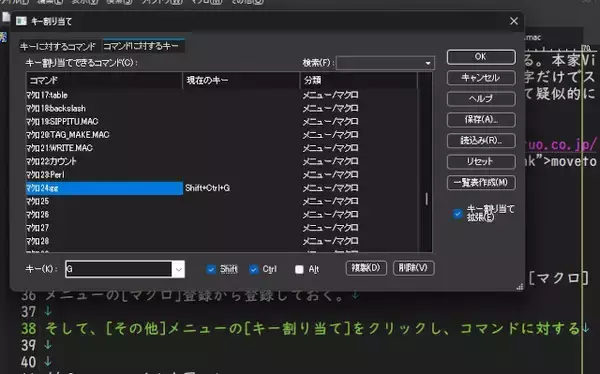The image size is (600, 374).
Task: Click the Shift+Ctrl+G key cell
Action: point(207,188)
